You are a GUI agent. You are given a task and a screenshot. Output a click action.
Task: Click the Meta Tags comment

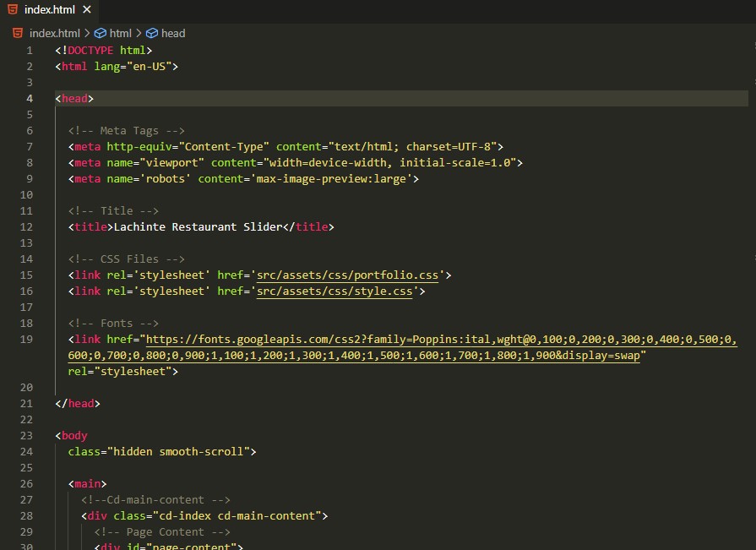[127, 131]
